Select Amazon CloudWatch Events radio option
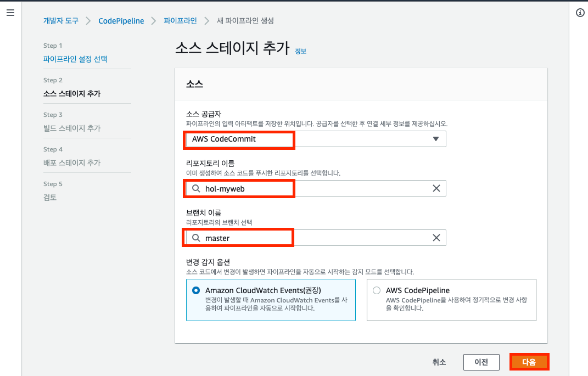Viewport: 588px width, 376px height. (196, 290)
